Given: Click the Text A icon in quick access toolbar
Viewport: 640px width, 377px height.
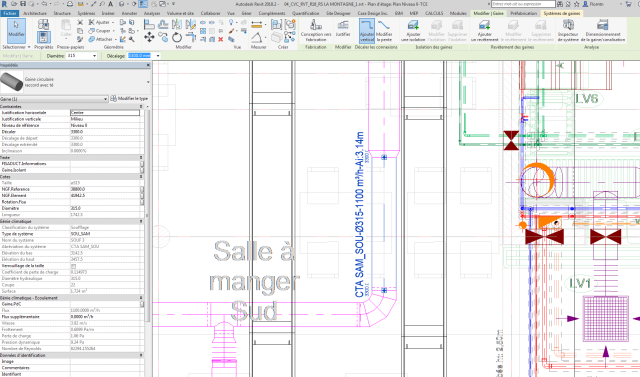Looking at the screenshot, I should click(x=110, y=4).
